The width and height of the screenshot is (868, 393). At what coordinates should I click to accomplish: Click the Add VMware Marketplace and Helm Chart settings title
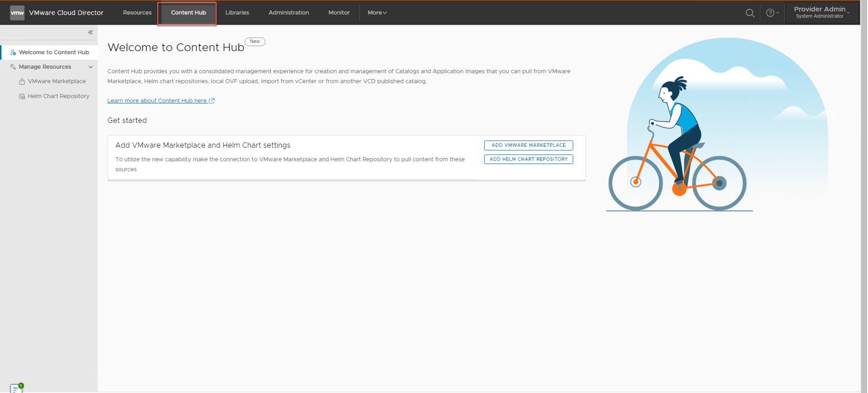[203, 145]
